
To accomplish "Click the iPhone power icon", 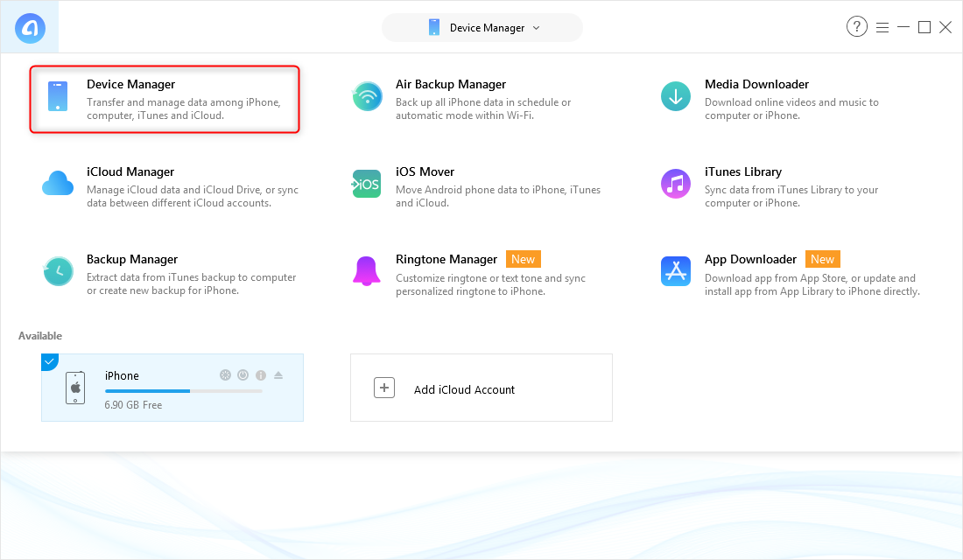I will pyautogui.click(x=243, y=375).
